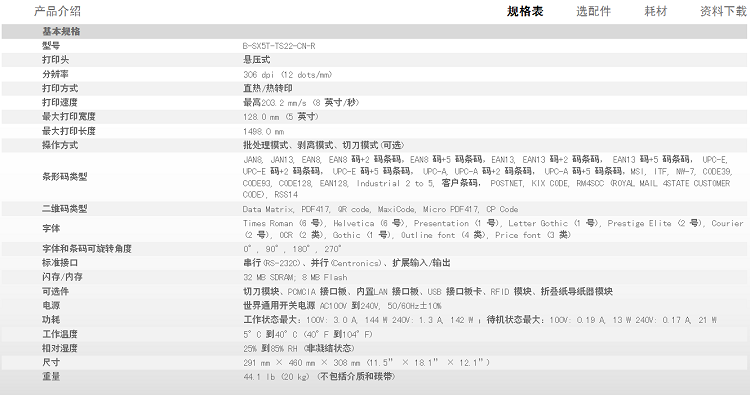Click the 最大打印宽度 label

click(x=69, y=116)
